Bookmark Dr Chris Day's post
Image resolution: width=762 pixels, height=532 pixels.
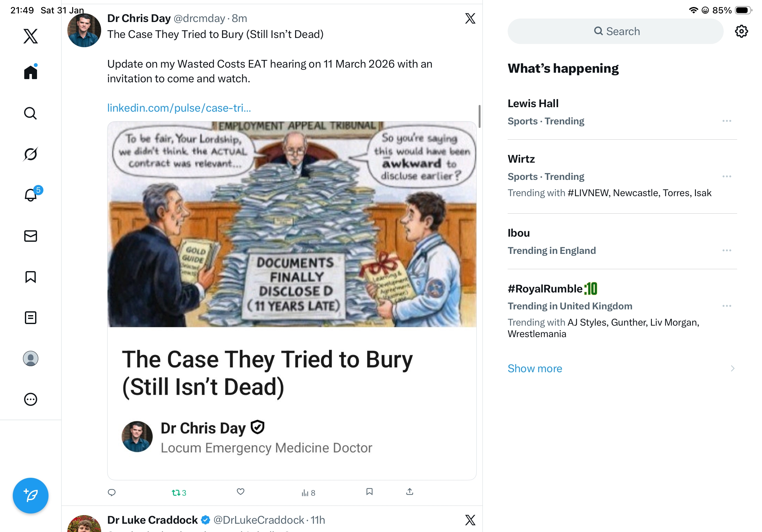(370, 491)
